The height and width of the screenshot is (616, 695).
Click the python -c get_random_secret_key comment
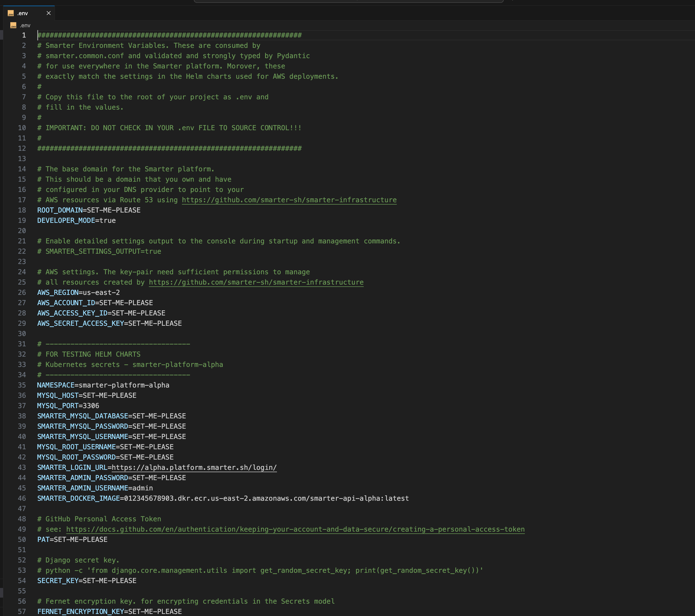point(260,570)
